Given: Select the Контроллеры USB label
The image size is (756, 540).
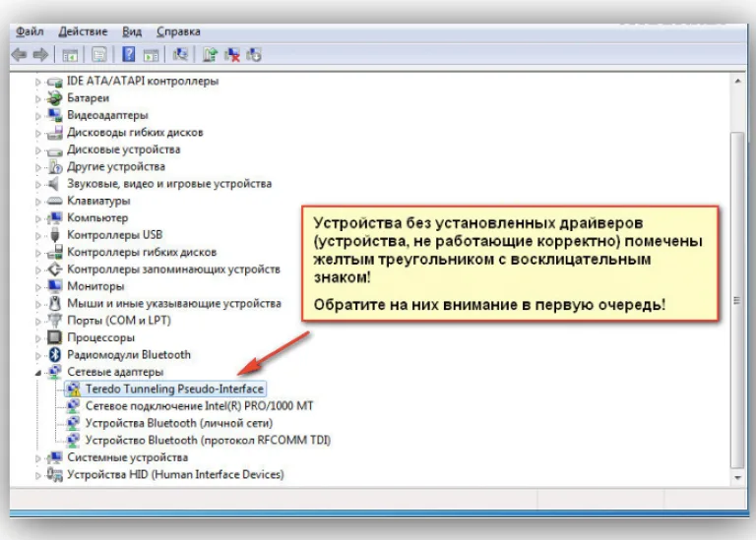Looking at the screenshot, I should [115, 235].
